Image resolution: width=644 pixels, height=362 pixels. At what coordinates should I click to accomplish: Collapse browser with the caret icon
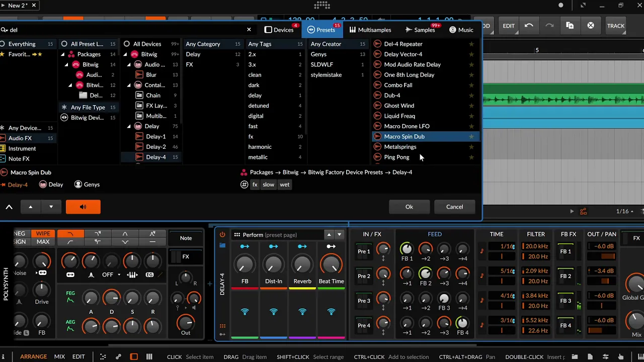[x=9, y=207]
